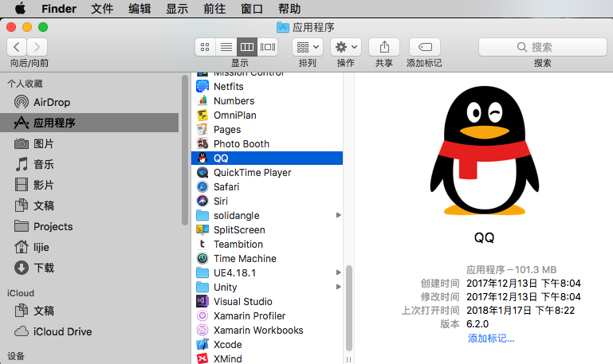The height and width of the screenshot is (364, 613).
Task: Select OmniPlan app in the list
Action: [267, 115]
